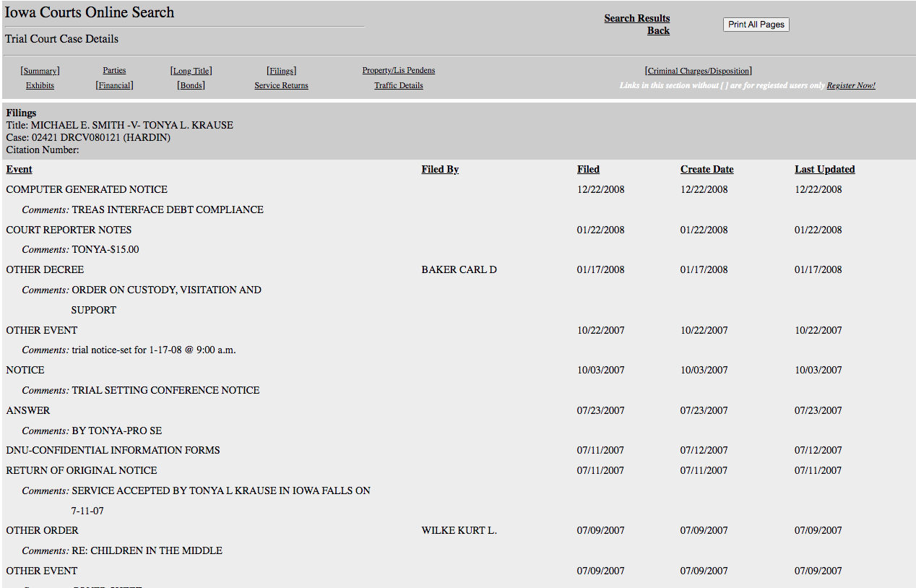Select the OTHER ORDER event
This screenshot has width=916, height=588.
click(43, 530)
